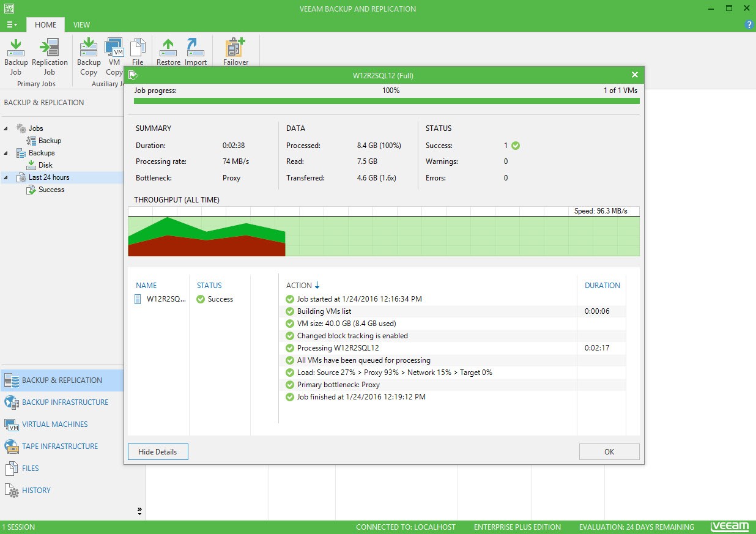Viewport: 756px width, 534px height.
Task: Close the W12R2SQL12 job dialog
Action: point(635,75)
